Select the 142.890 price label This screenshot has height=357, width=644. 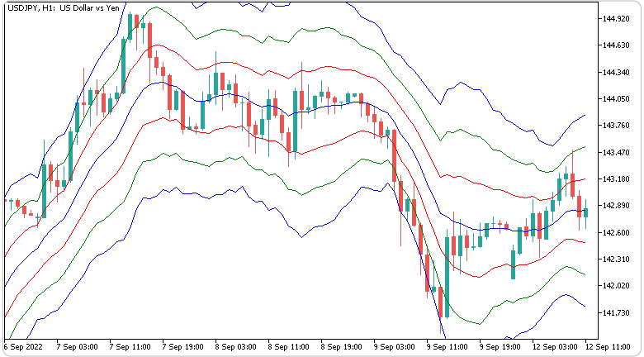[616, 206]
